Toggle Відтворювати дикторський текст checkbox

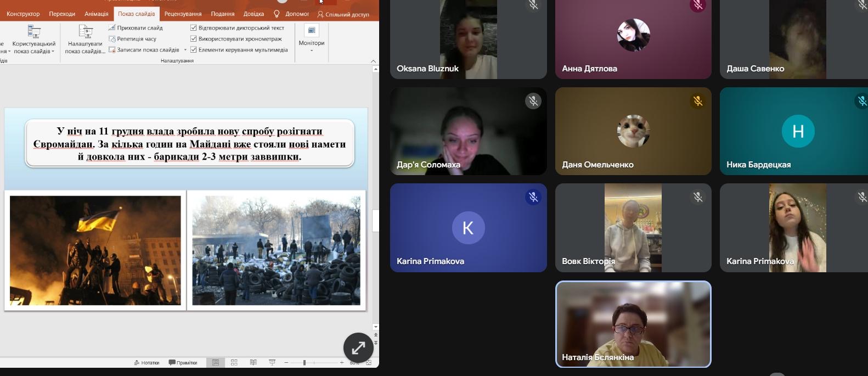(194, 27)
